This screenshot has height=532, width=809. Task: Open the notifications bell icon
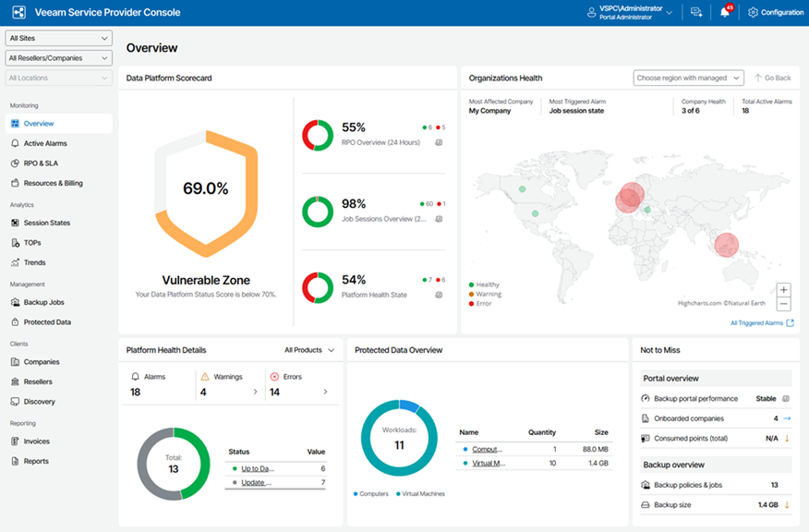click(x=725, y=12)
